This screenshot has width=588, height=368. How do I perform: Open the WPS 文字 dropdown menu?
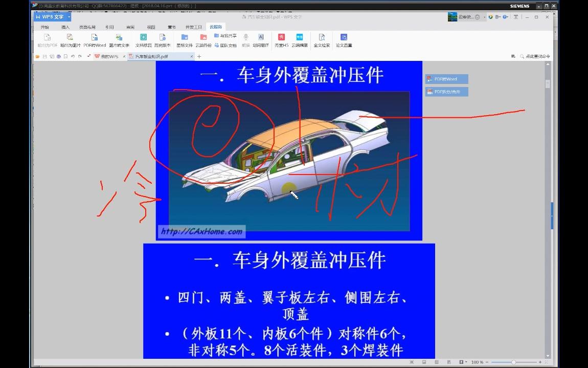[69, 16]
